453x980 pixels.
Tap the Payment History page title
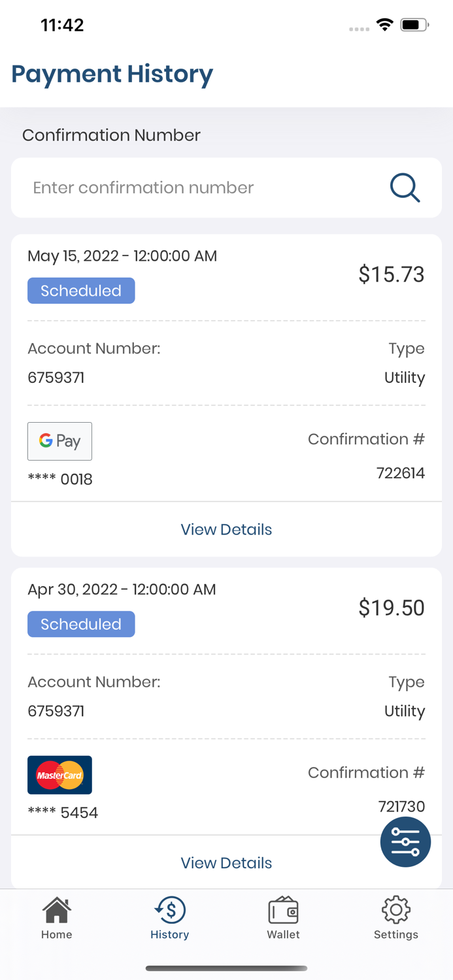point(112,74)
